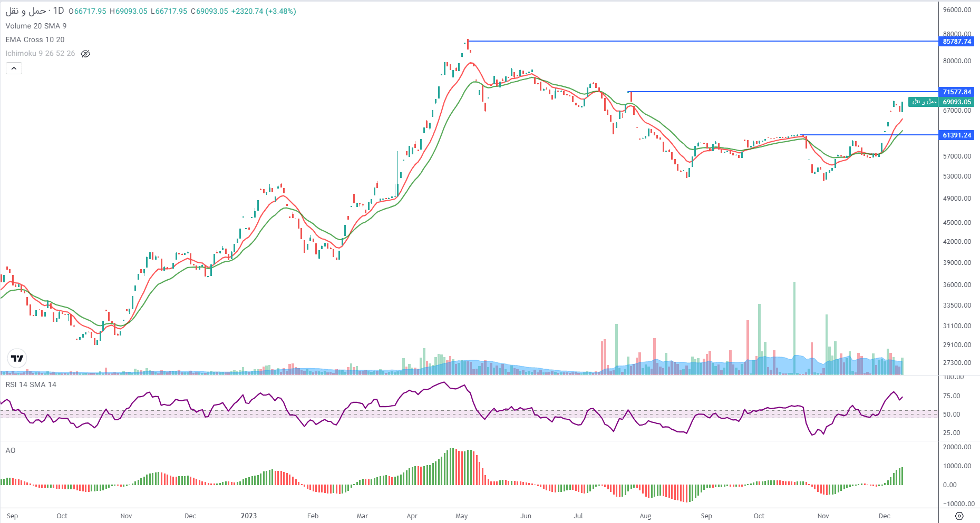Select the RSI 14 SMA 14 legend
Image resolution: width=980 pixels, height=523 pixels.
[x=31, y=384]
